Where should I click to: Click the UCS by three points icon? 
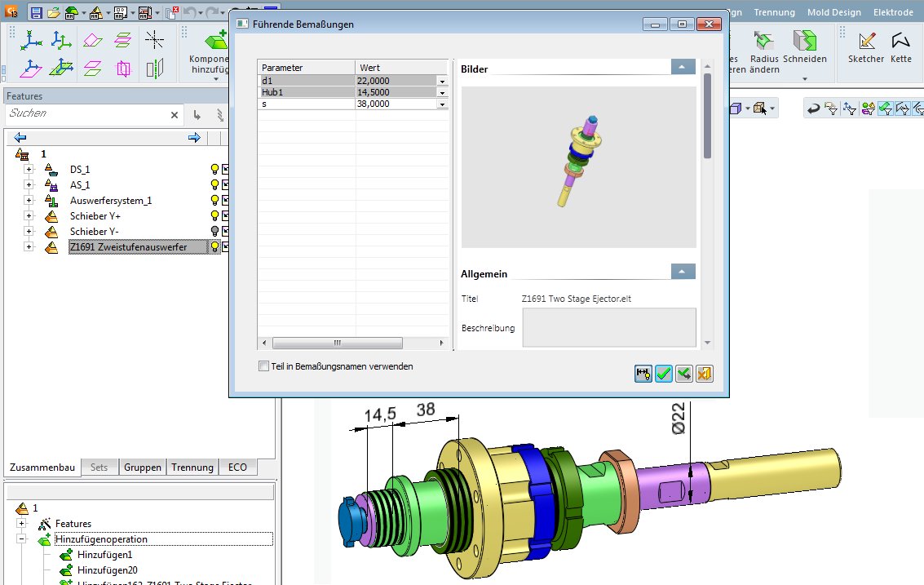click(31, 40)
